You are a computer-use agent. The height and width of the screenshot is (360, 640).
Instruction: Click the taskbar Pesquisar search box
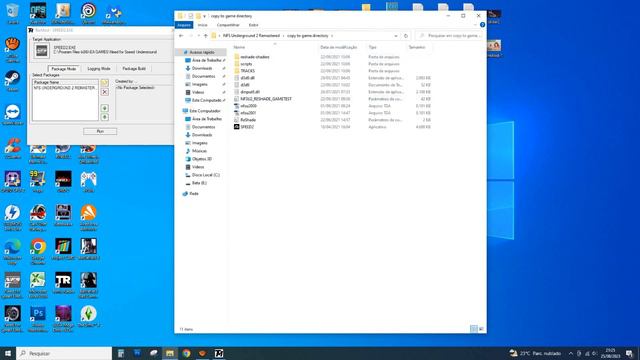(64, 353)
